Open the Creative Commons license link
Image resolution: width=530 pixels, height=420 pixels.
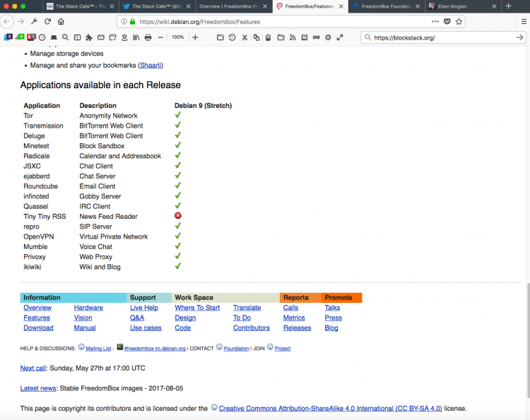click(x=330, y=409)
